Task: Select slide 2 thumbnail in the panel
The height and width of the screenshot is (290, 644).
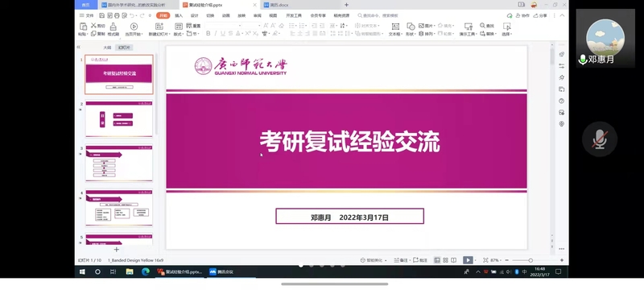Action: point(118,118)
